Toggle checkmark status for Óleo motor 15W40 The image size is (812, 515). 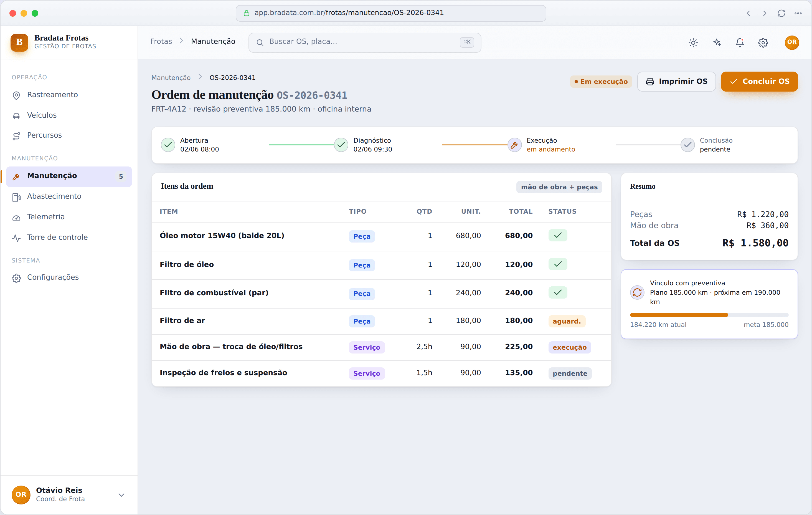[558, 236]
